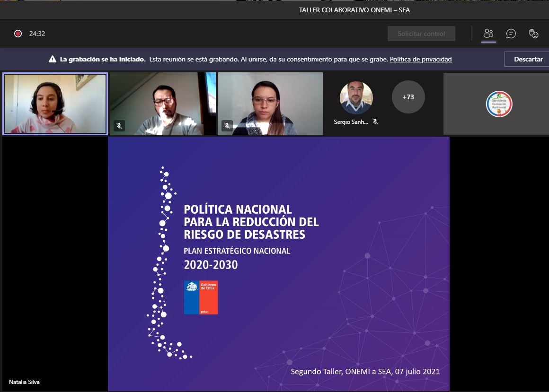Open the raise hand reactions icon
Image resolution: width=549 pixels, height=392 pixels.
[534, 34]
